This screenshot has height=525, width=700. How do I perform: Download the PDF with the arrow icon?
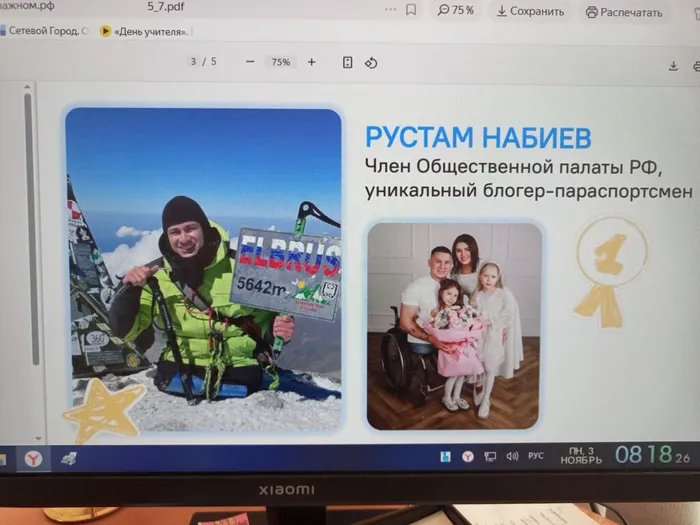pyautogui.click(x=673, y=66)
